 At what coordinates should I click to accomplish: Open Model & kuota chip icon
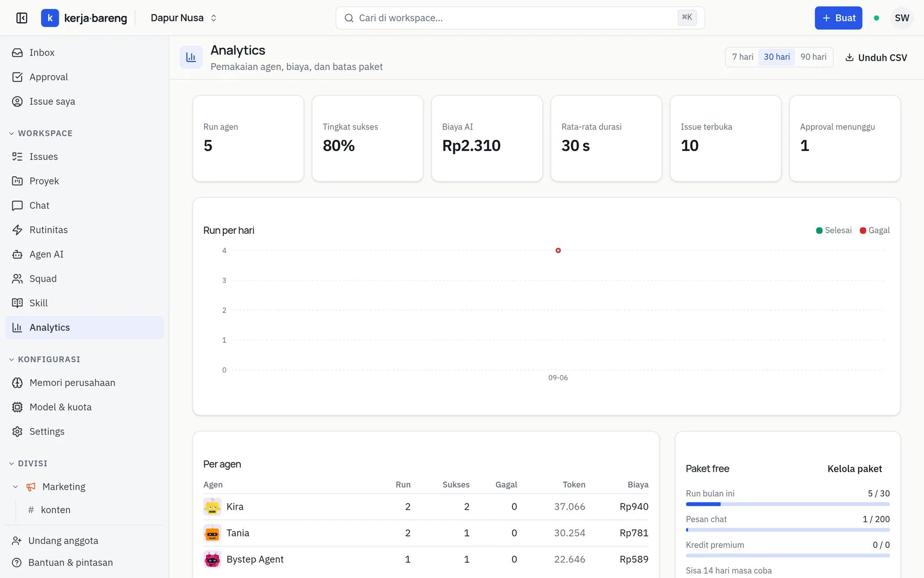tap(17, 407)
